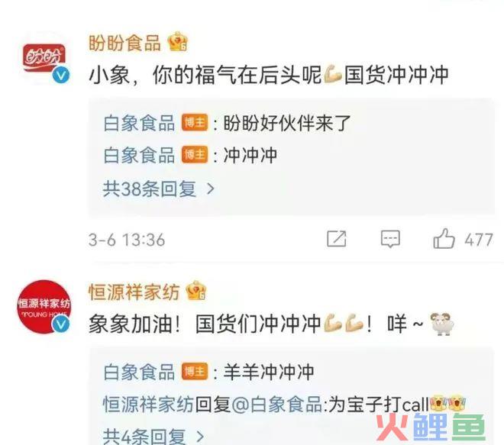Tap the crown badge next to 恒源祥家纺
Image resolution: width=504 pixels, height=445 pixels.
pyautogui.click(x=196, y=291)
